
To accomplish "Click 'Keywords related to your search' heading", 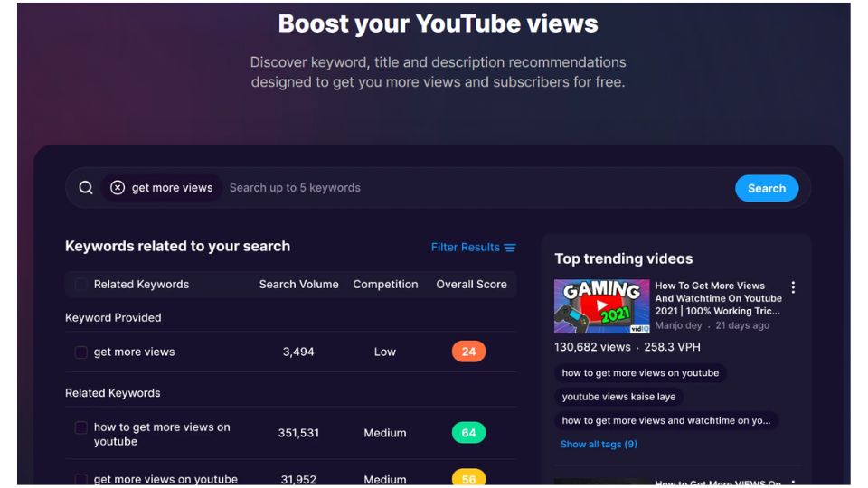I will (x=177, y=246).
